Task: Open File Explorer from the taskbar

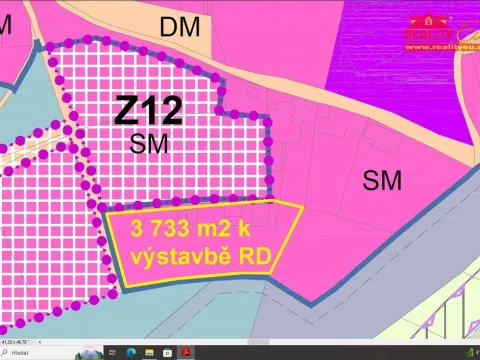Action: pyautogui.click(x=149, y=353)
